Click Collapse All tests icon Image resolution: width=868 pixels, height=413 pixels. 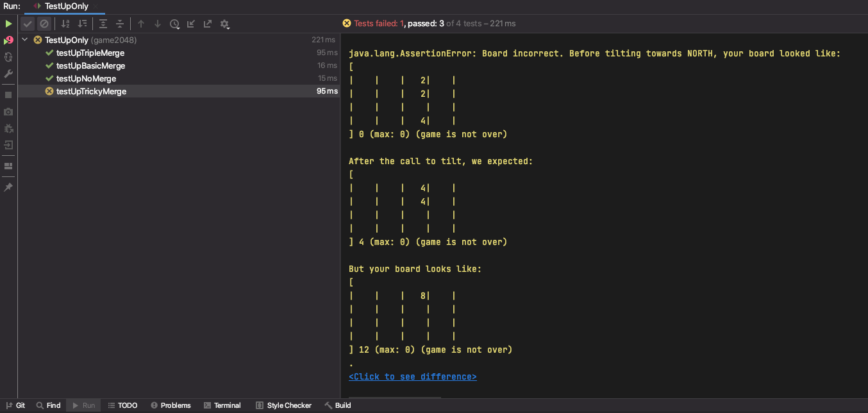click(120, 24)
